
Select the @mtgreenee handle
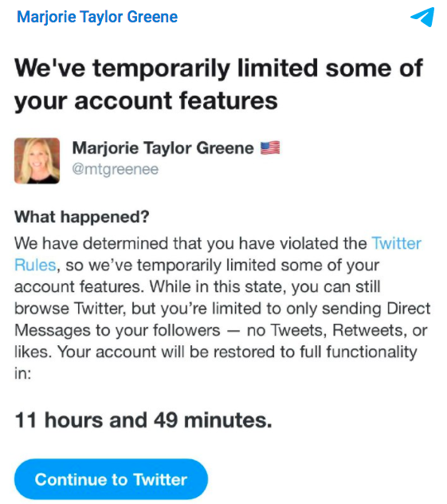(116, 169)
